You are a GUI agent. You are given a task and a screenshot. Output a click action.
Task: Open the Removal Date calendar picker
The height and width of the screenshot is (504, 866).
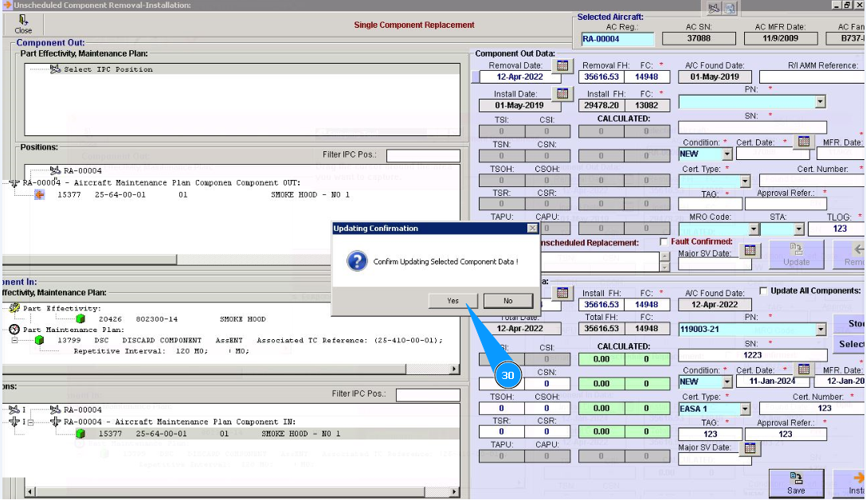click(563, 65)
